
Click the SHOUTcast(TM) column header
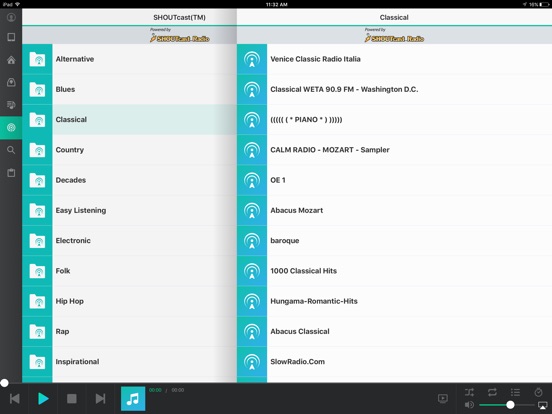click(179, 17)
